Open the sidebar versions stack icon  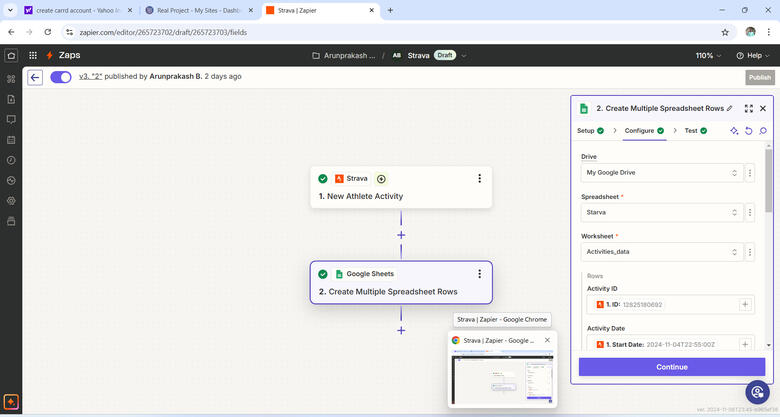tap(11, 221)
